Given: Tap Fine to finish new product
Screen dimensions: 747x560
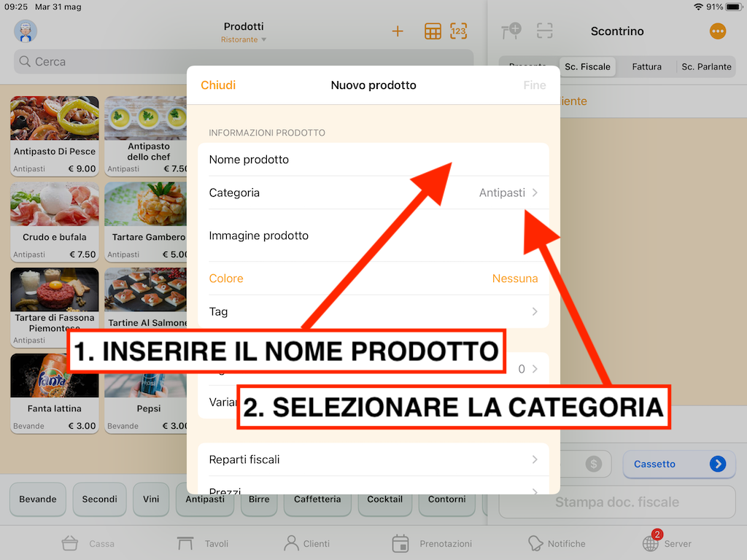Looking at the screenshot, I should (535, 85).
